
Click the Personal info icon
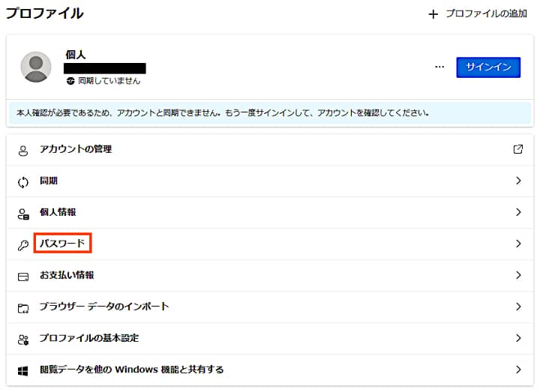[x=23, y=213]
